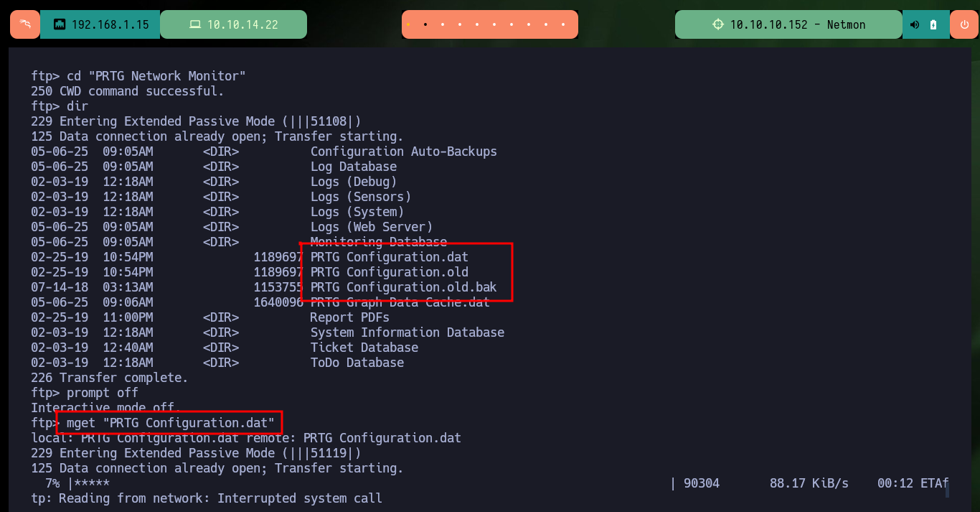Click the laptop icon beside 10.10.14.22
This screenshot has width=980, height=512.
point(195,24)
